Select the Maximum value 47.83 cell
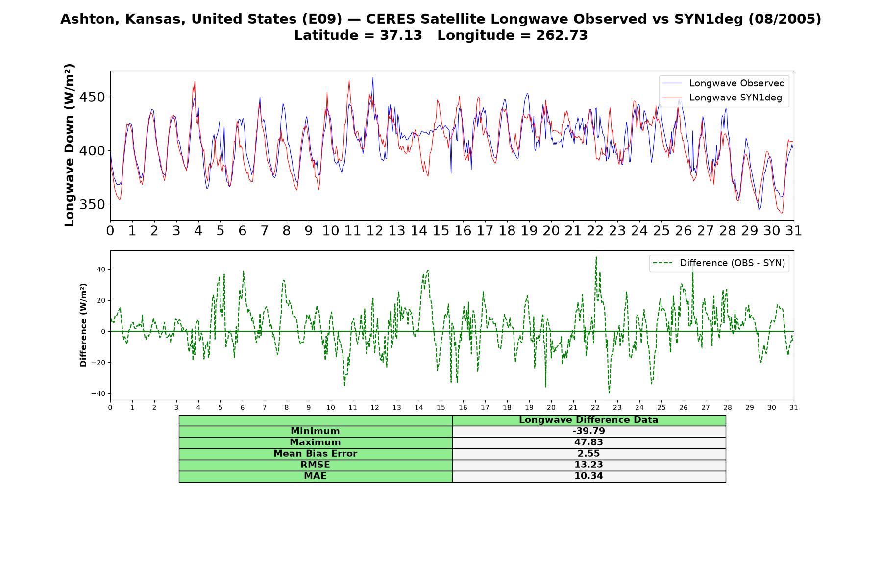The height and width of the screenshot is (588, 882). (x=588, y=442)
